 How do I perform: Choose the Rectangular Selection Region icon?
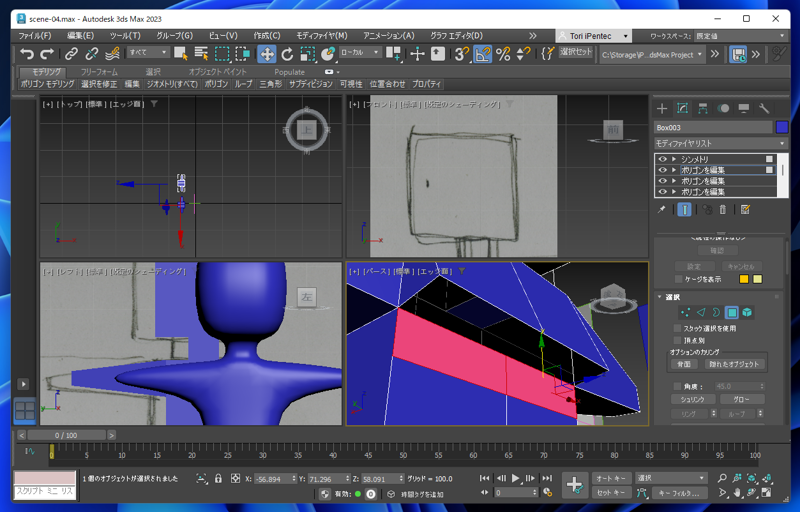pyautogui.click(x=222, y=54)
